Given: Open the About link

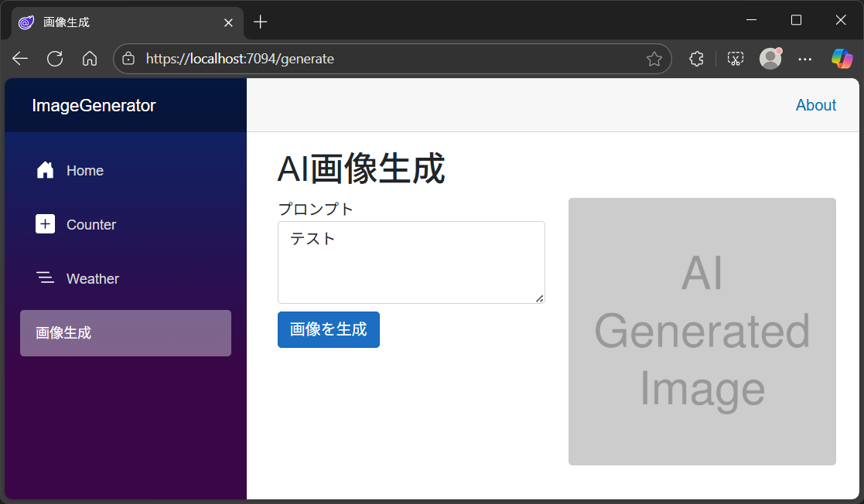Looking at the screenshot, I should [x=815, y=105].
